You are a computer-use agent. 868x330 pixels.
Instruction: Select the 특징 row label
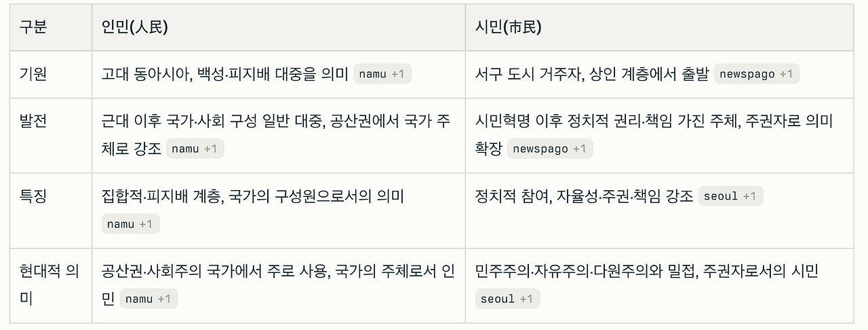33,196
